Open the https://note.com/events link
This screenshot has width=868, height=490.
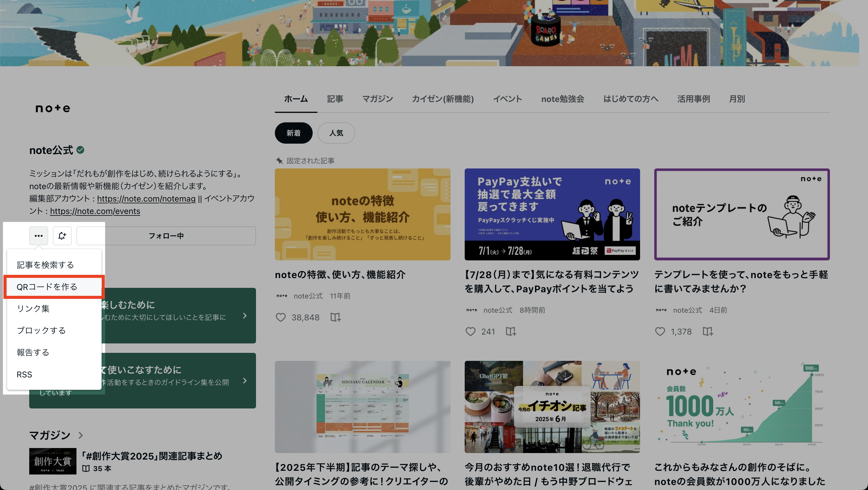[x=95, y=211]
